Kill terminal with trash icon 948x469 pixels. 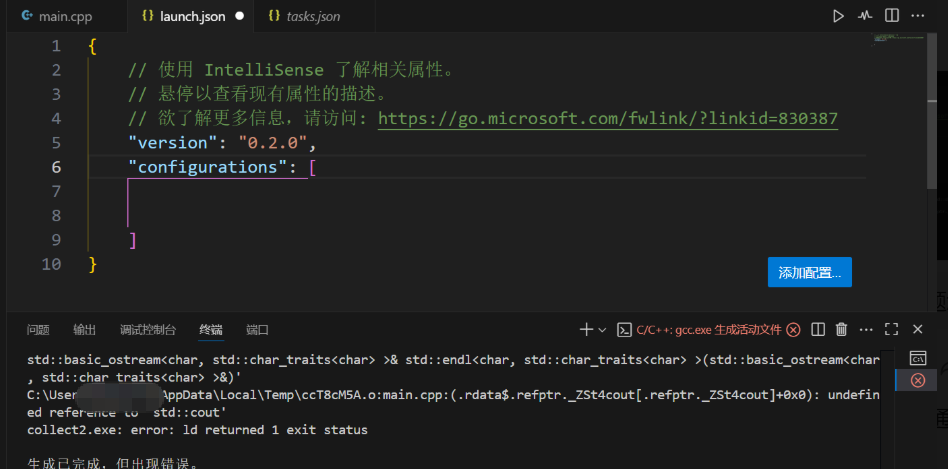[841, 330]
